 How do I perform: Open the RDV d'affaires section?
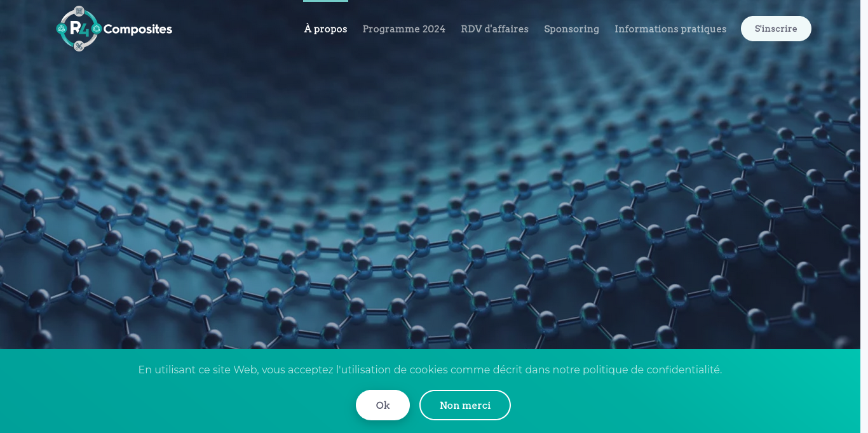point(494,29)
